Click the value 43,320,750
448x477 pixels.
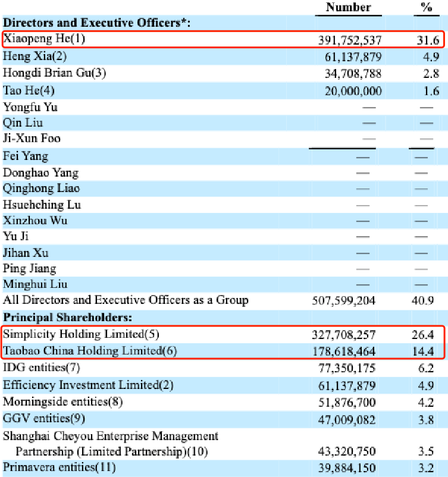pyautogui.click(x=347, y=451)
